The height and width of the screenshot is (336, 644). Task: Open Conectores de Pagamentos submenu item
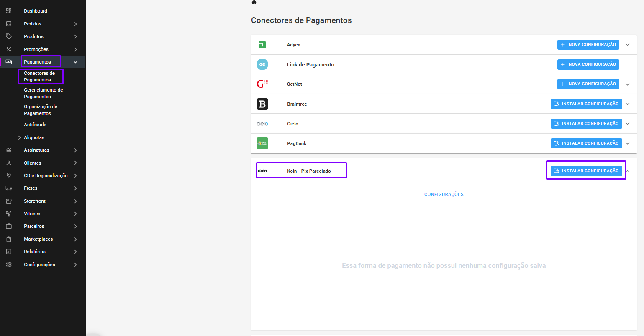pos(39,76)
